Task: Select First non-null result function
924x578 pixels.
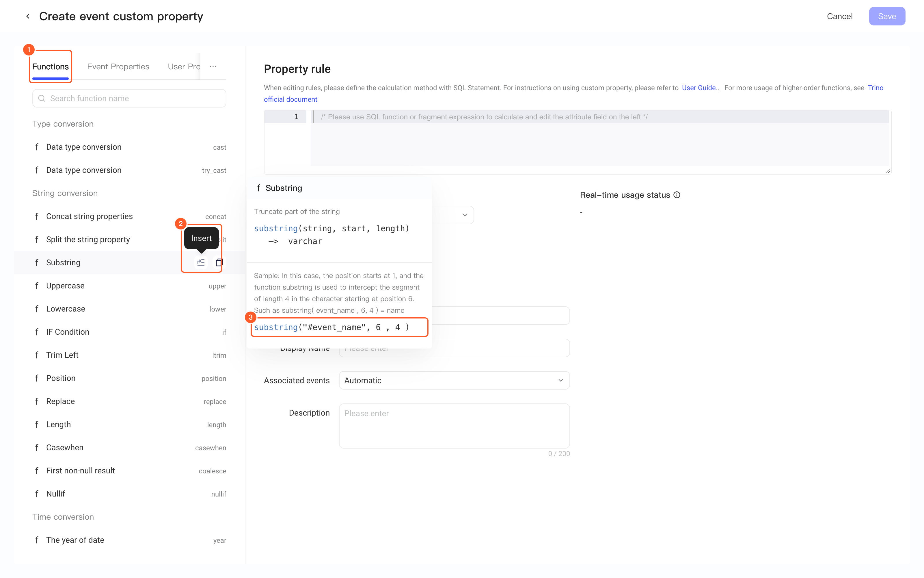Action: (129, 470)
